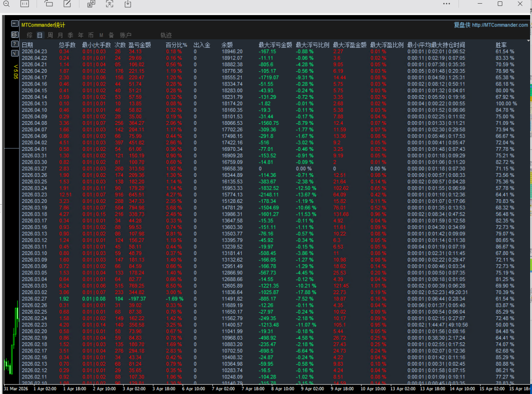Click the 最大浮盈比例 column header
This screenshot has width=532, height=394.
tap(387, 45)
